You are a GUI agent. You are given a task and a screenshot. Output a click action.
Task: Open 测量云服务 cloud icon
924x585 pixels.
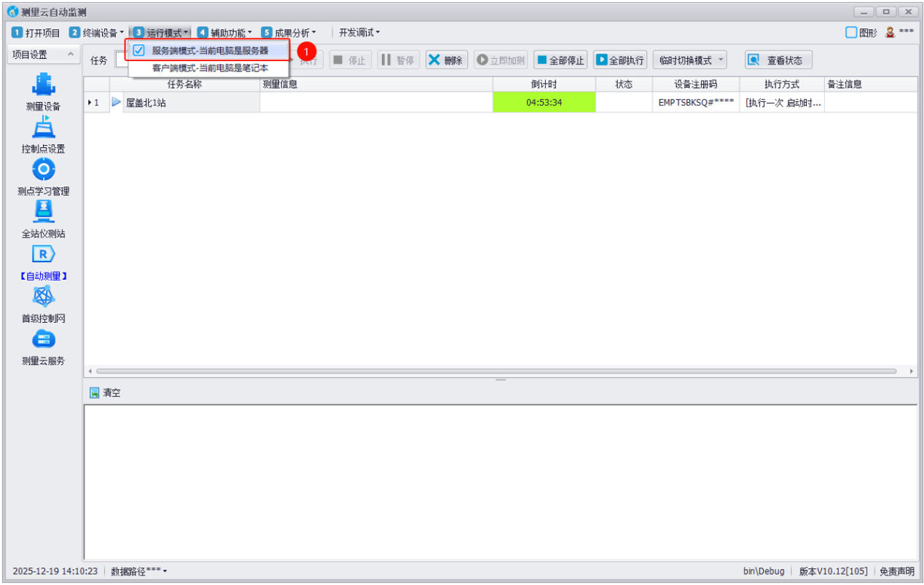point(44,339)
